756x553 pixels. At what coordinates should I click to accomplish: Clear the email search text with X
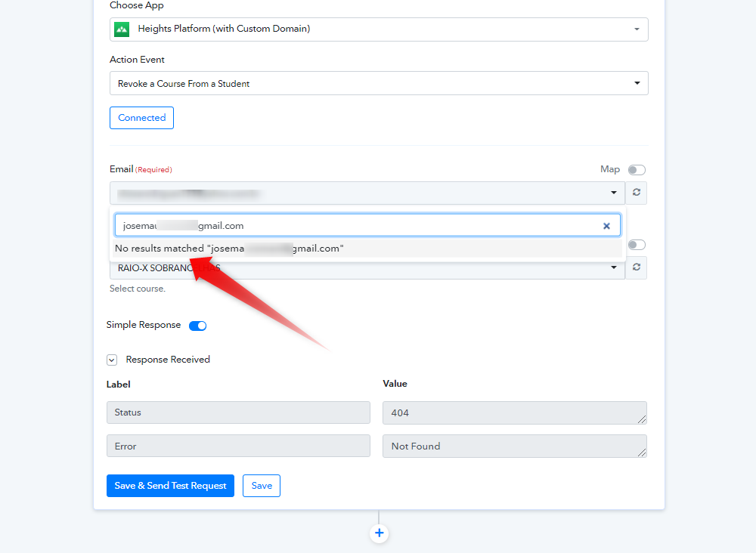point(606,226)
